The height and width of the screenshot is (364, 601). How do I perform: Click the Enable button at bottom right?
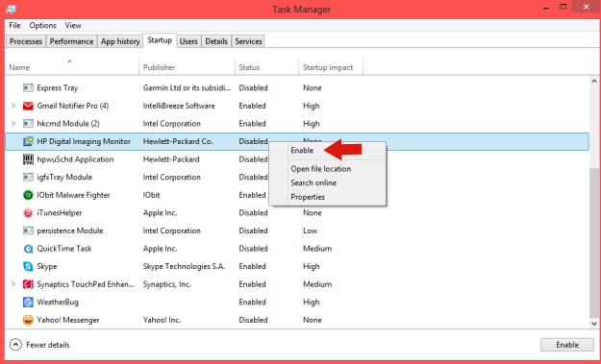pyautogui.click(x=567, y=345)
